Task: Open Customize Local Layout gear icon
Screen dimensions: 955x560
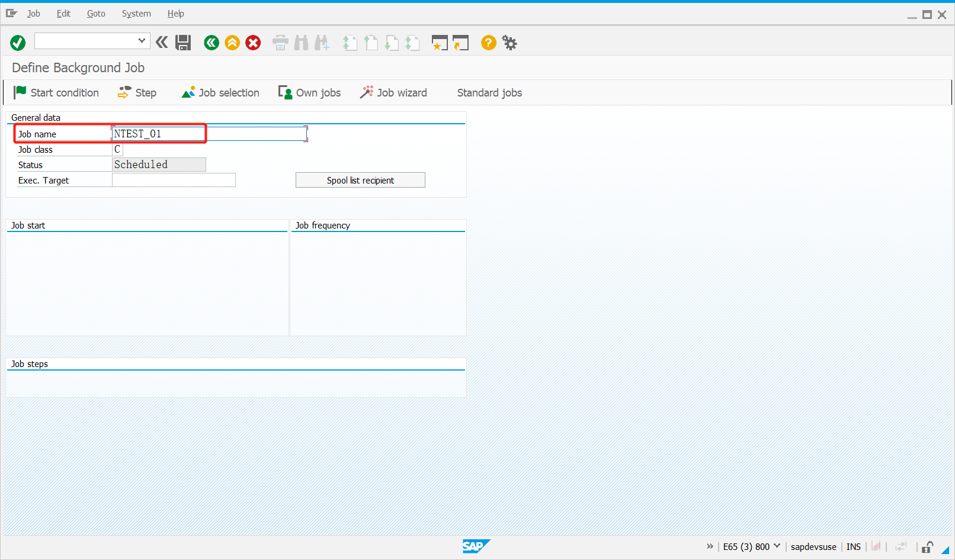Action: pyautogui.click(x=509, y=42)
